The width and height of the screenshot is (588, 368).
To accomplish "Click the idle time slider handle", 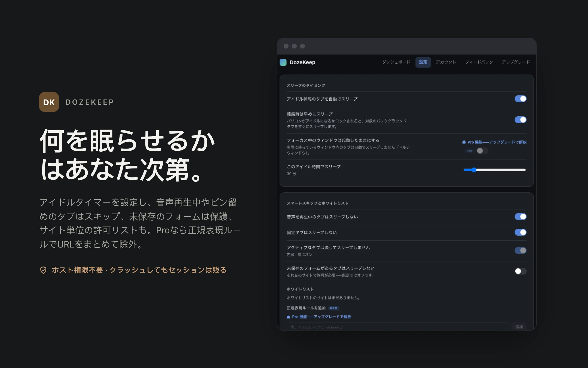I will [x=474, y=170].
